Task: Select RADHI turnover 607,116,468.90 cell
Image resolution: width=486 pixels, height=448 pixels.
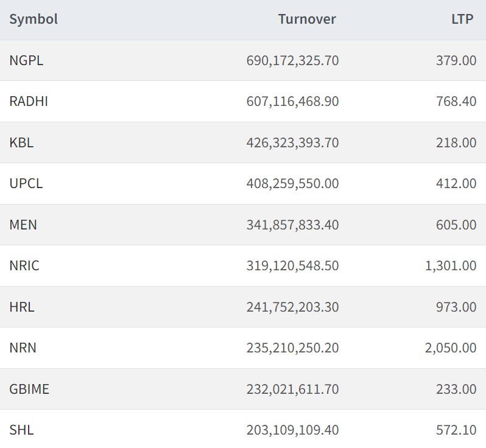Action: 292,101
